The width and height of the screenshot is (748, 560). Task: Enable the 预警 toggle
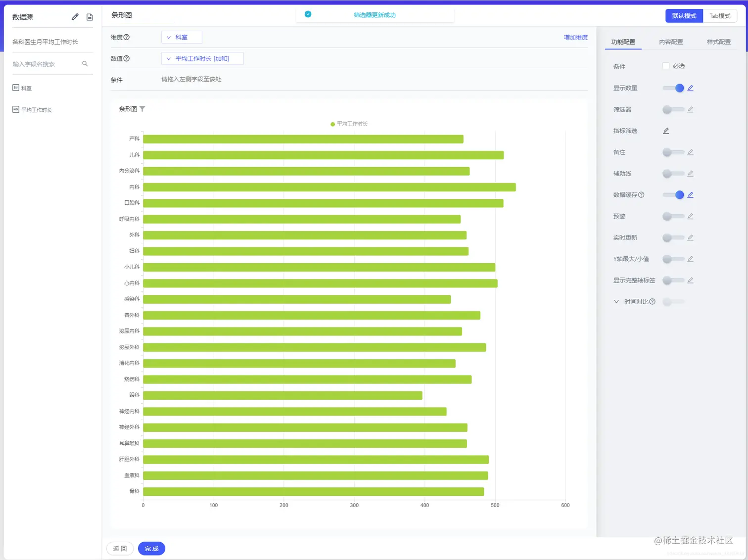(674, 216)
